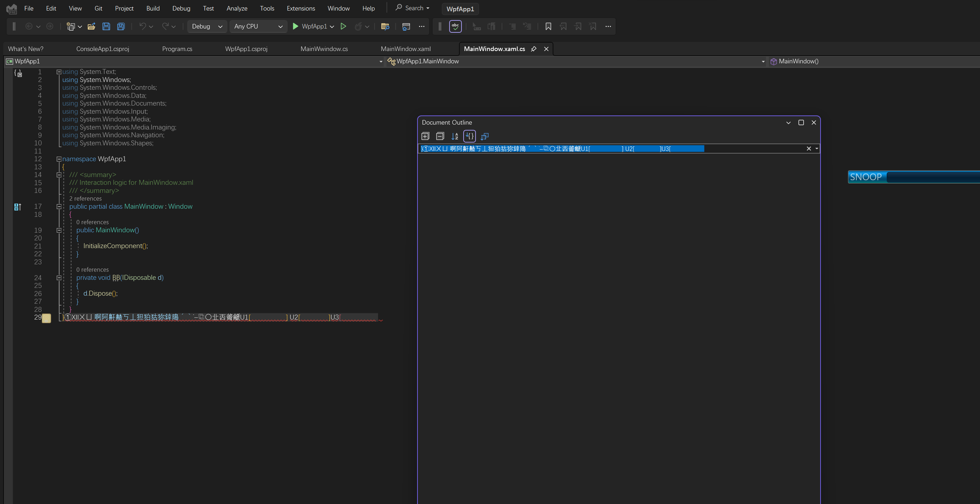The width and height of the screenshot is (980, 504).
Task: Click the Document Outline search field
Action: pos(753,149)
